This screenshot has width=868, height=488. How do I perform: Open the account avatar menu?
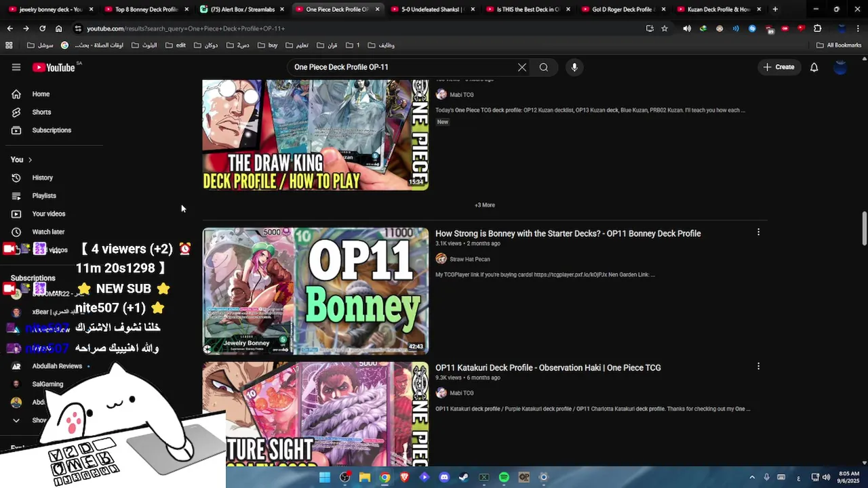coord(840,67)
